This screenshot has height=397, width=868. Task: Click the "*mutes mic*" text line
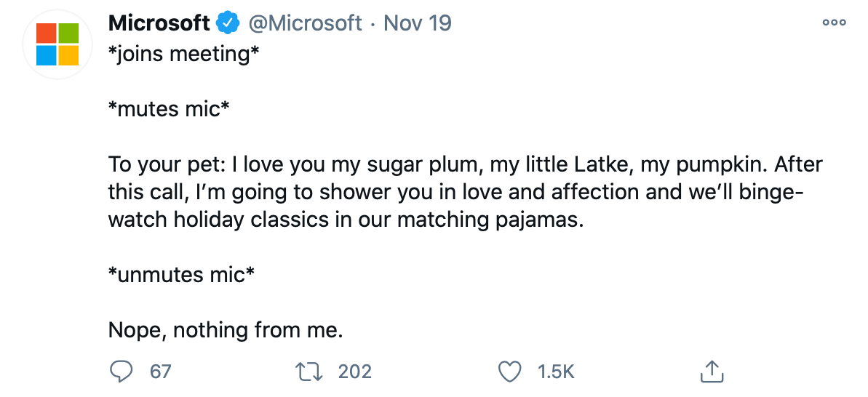tap(169, 109)
